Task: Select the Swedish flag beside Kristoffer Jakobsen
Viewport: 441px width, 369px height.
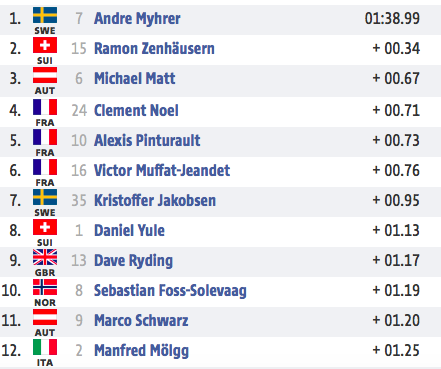Action: click(x=45, y=197)
